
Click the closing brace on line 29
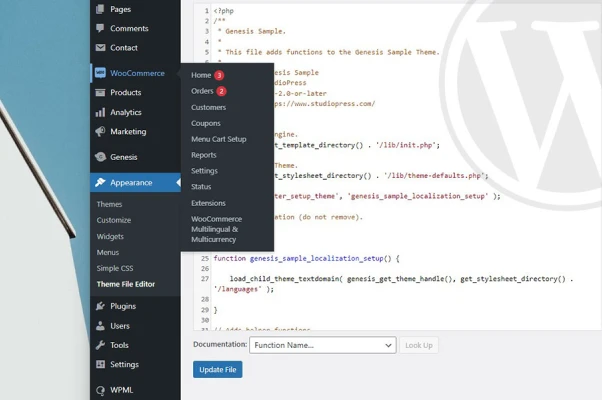(x=215, y=310)
